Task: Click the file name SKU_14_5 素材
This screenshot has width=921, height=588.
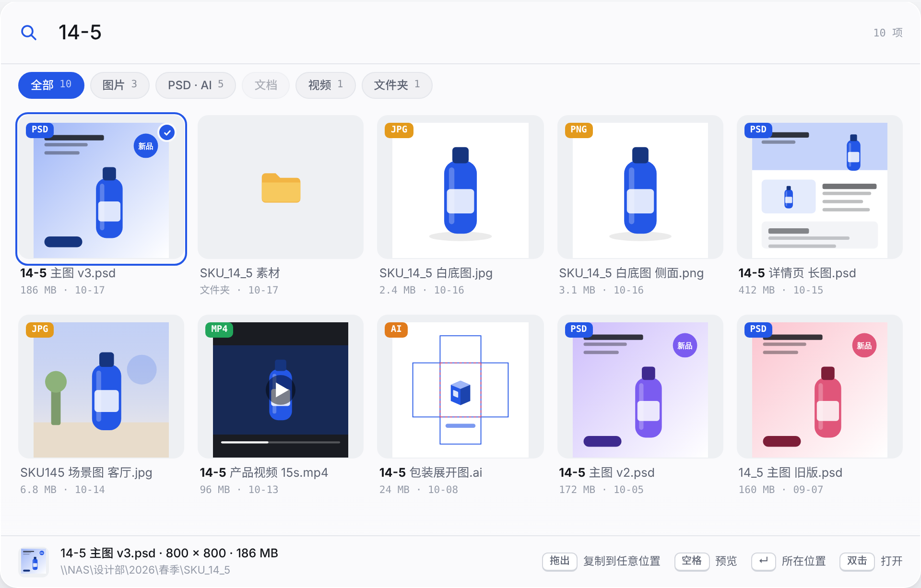Action: pos(240,273)
